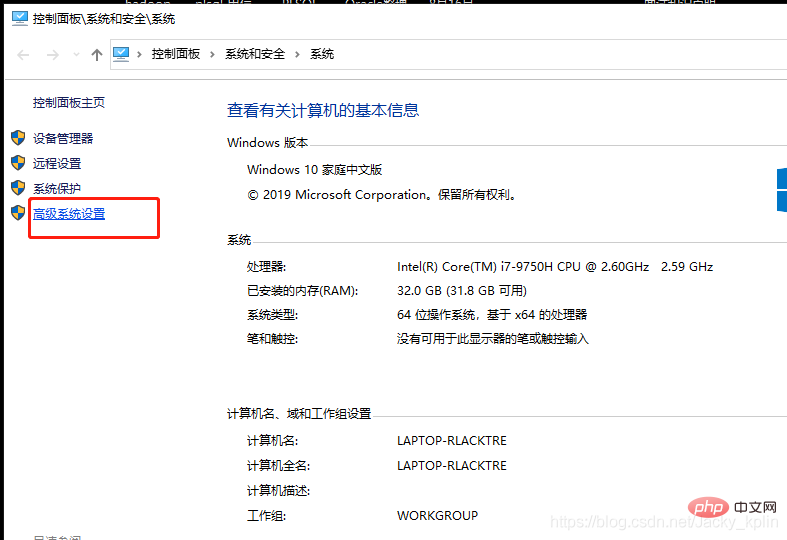Click the back arrow navigation button

click(23, 55)
